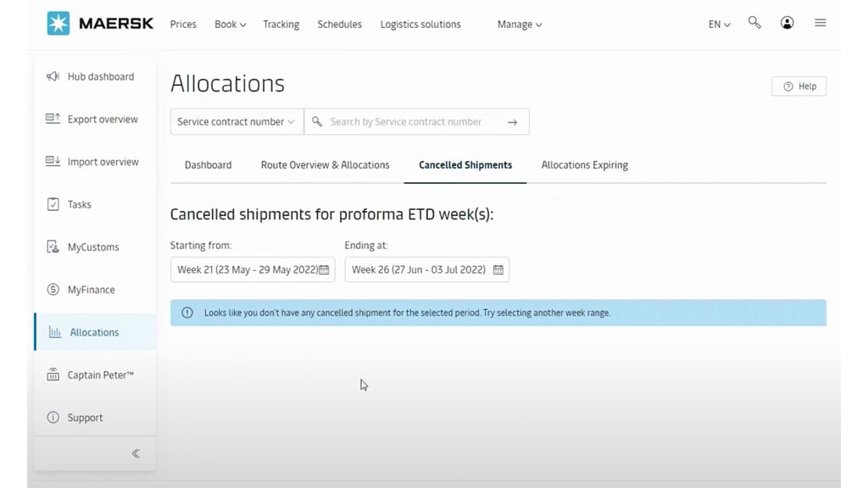Click the magnifying glass search icon
Image resolution: width=868 pixels, height=488 pixels.
pyautogui.click(x=754, y=23)
